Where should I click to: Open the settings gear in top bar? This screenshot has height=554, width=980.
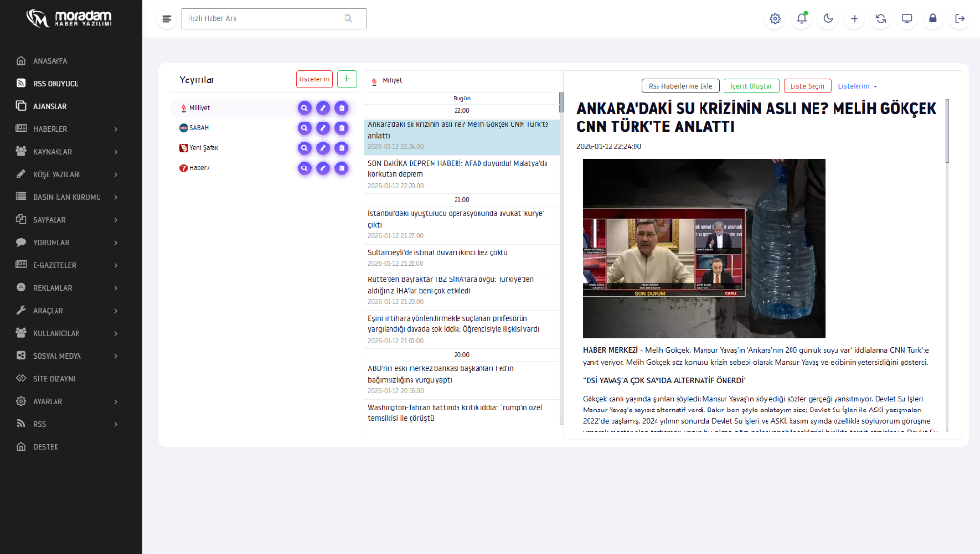tap(775, 19)
